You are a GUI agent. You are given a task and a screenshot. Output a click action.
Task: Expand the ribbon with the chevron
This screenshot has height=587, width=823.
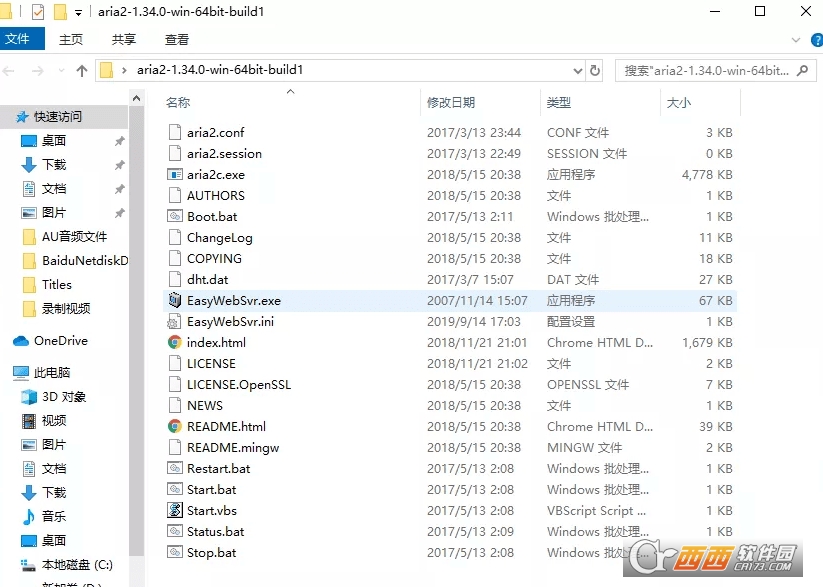point(796,40)
